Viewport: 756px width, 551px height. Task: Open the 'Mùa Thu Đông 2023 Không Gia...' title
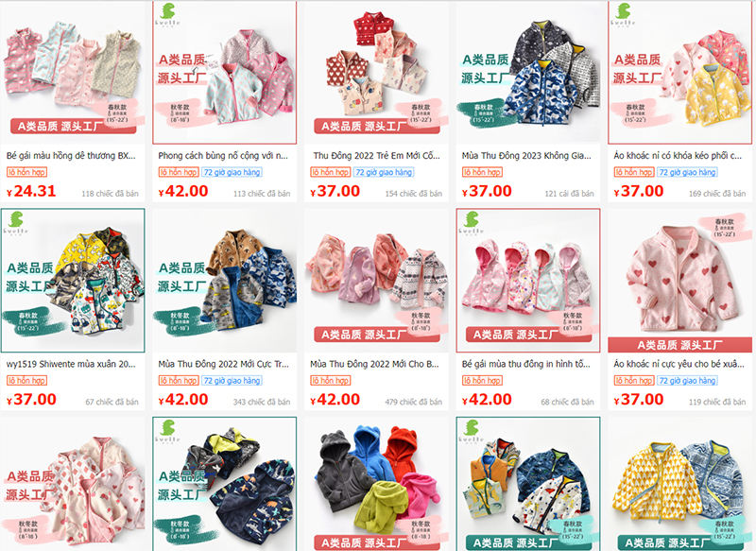pos(526,156)
